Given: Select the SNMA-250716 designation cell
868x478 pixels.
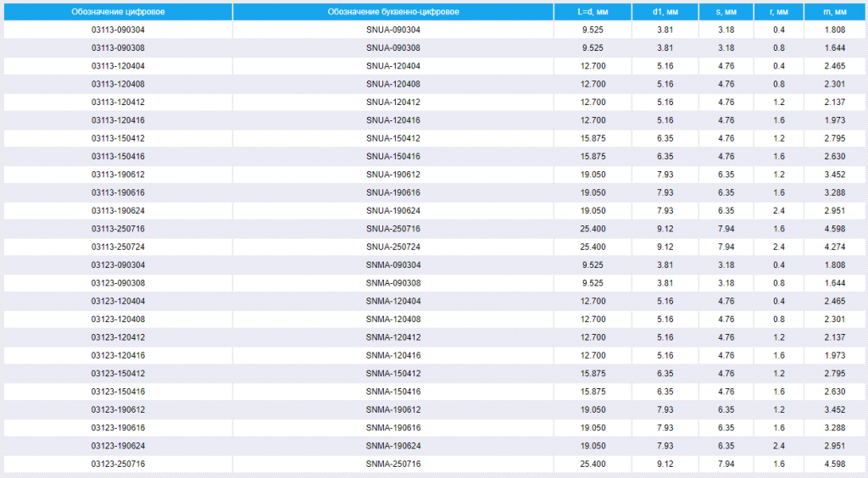Looking at the screenshot, I should click(393, 464).
